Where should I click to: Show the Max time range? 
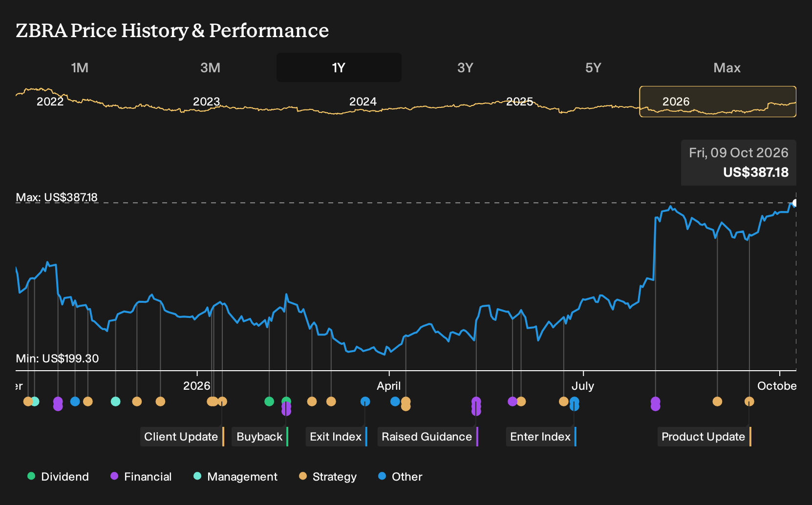pyautogui.click(x=727, y=67)
